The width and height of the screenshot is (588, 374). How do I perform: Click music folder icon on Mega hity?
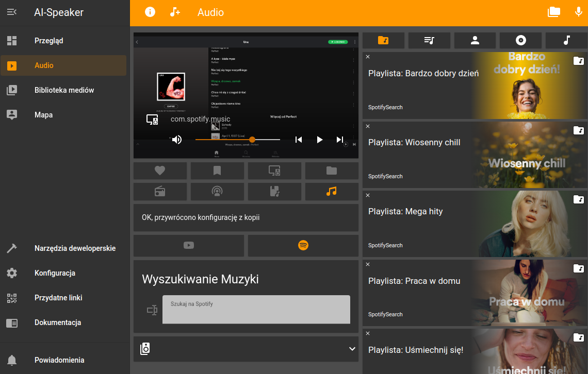[579, 199]
